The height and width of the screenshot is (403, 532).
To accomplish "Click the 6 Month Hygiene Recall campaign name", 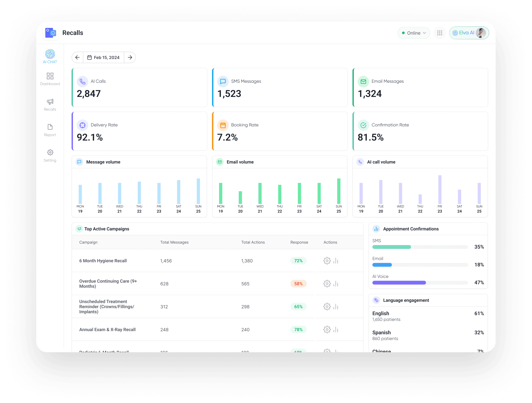I will [103, 261].
